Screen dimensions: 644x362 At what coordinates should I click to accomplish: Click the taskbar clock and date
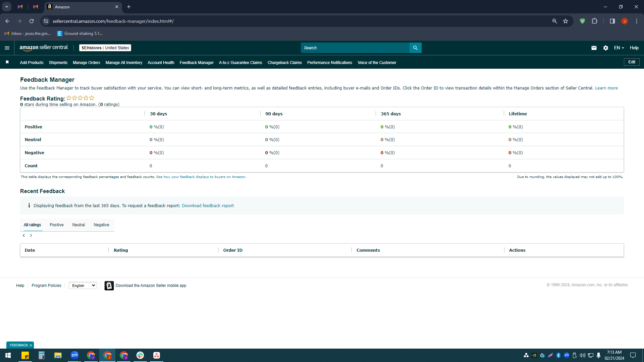click(614, 355)
